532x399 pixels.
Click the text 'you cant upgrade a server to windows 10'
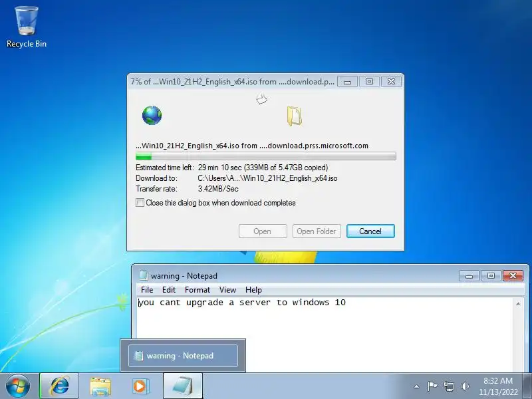(x=242, y=303)
